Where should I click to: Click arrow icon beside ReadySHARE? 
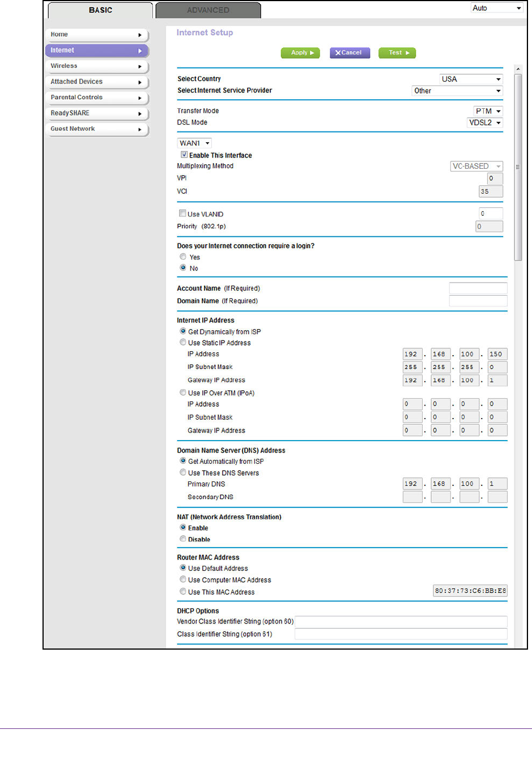(x=140, y=114)
